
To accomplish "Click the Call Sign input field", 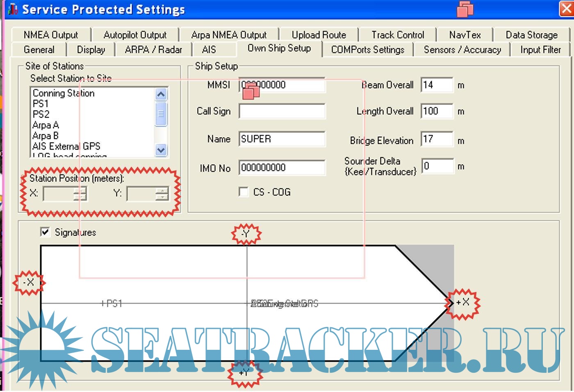I will point(282,111).
